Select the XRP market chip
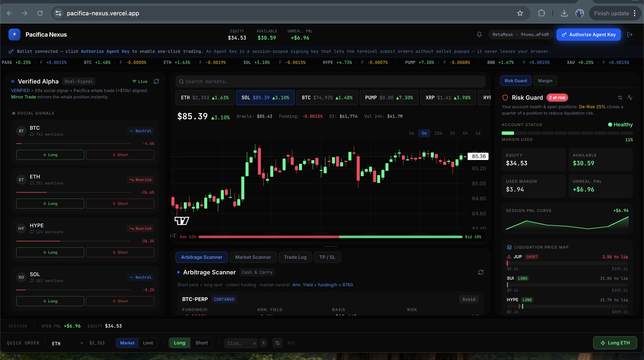The height and width of the screenshot is (360, 644). click(448, 98)
